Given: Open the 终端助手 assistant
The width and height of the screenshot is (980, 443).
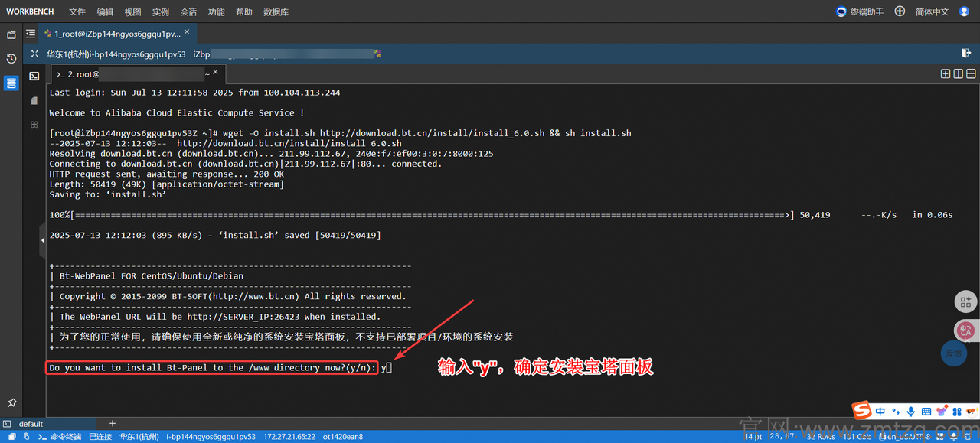Looking at the screenshot, I should tap(861, 12).
